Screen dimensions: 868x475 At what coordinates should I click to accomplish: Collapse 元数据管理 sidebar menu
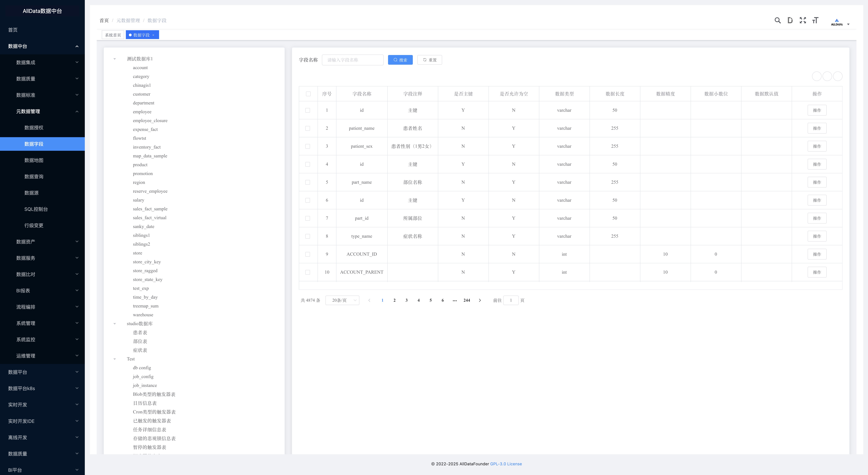42,111
